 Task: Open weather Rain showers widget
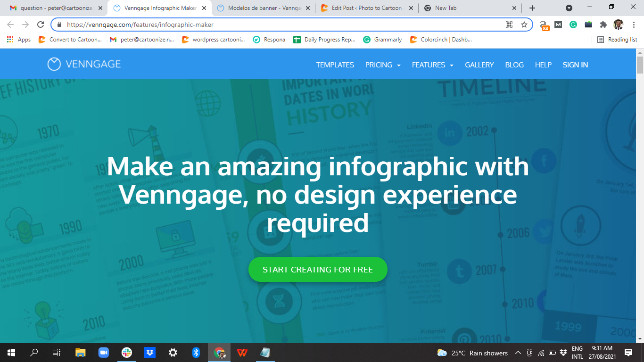(x=473, y=353)
